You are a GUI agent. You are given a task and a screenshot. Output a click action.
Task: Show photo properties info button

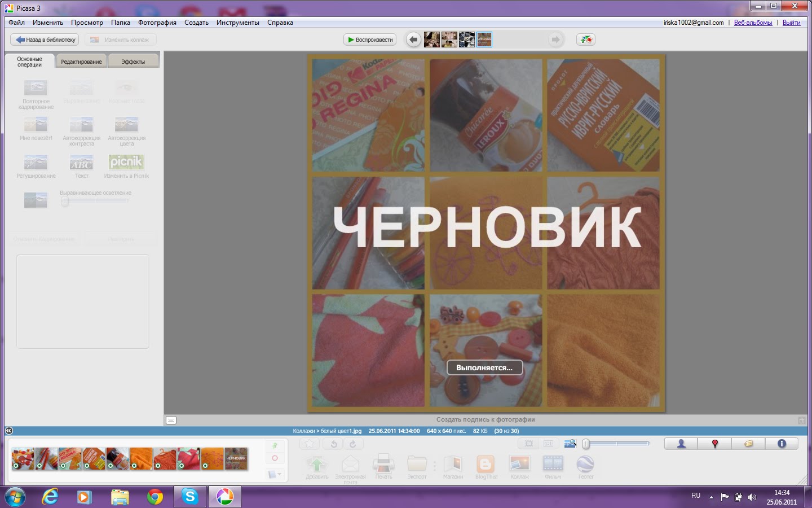point(782,444)
